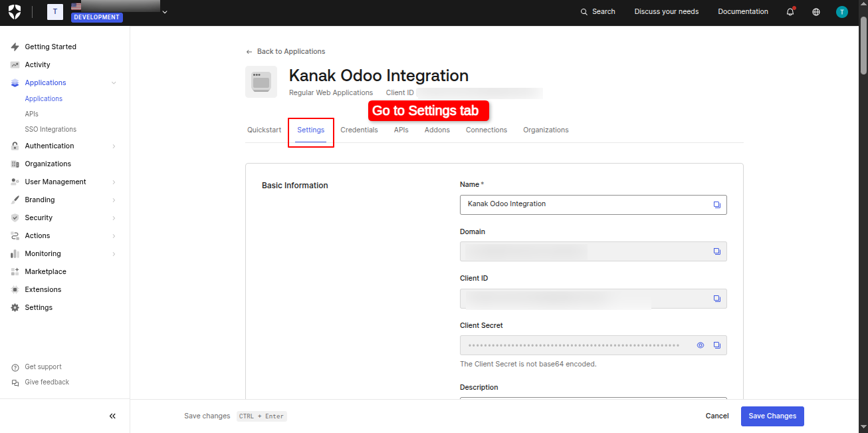The width and height of the screenshot is (868, 433).
Task: Expand the Branding submenu chevron
Action: pyautogui.click(x=114, y=200)
